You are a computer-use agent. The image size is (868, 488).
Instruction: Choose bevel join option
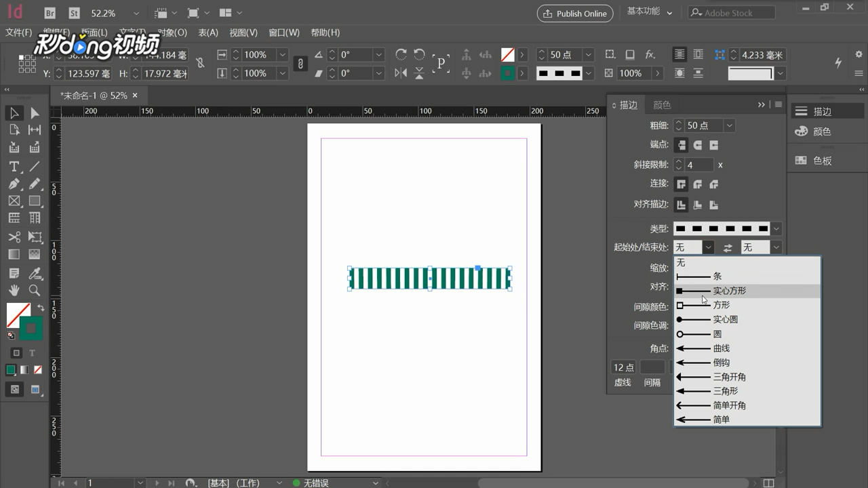[713, 184]
